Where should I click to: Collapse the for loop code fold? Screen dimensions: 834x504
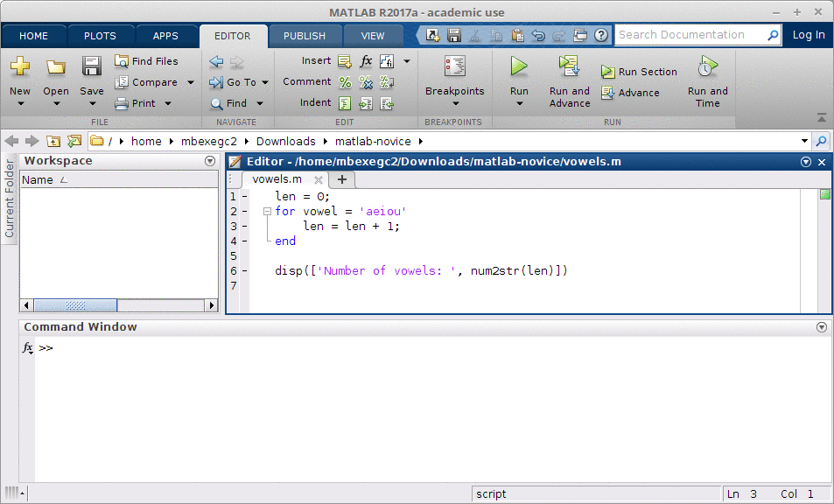[267, 211]
